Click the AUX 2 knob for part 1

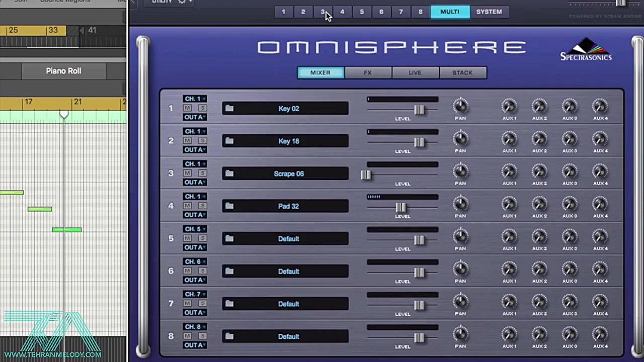[539, 107]
